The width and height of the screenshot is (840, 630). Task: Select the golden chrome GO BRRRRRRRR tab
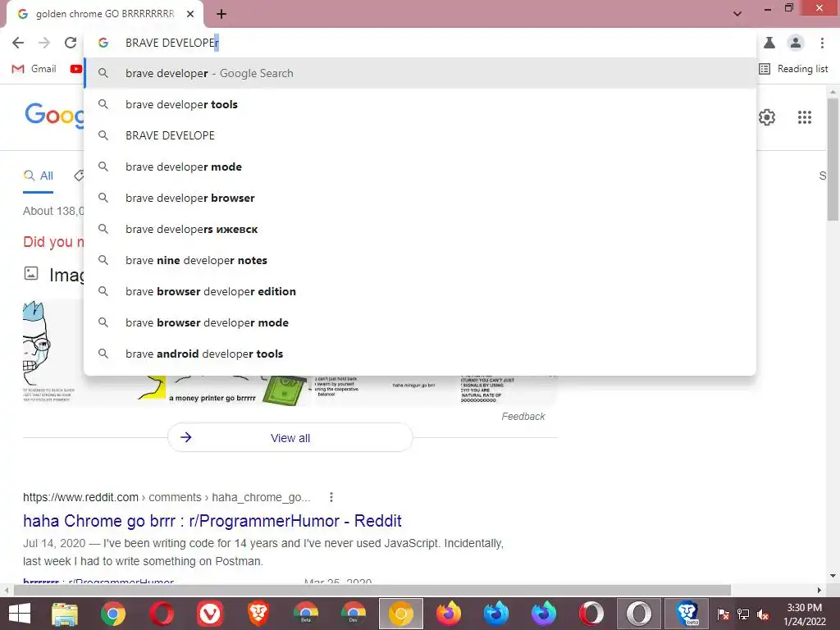[104, 14]
